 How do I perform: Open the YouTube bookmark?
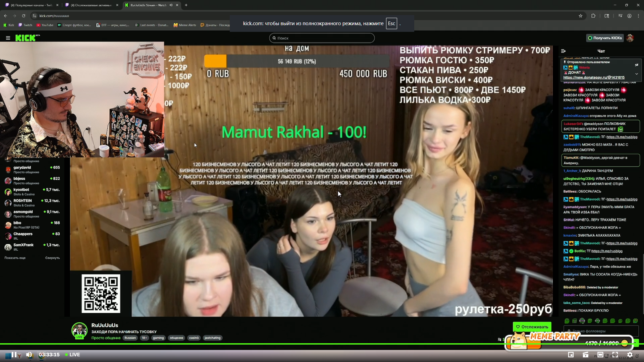45,25
